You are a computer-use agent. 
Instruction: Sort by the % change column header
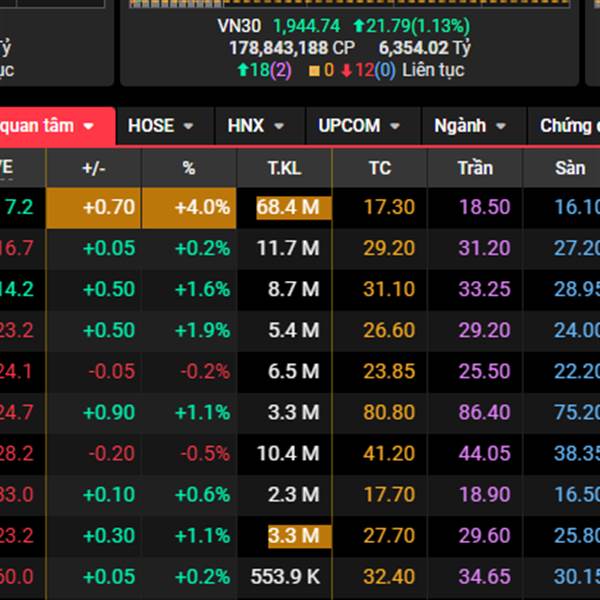coord(189,168)
